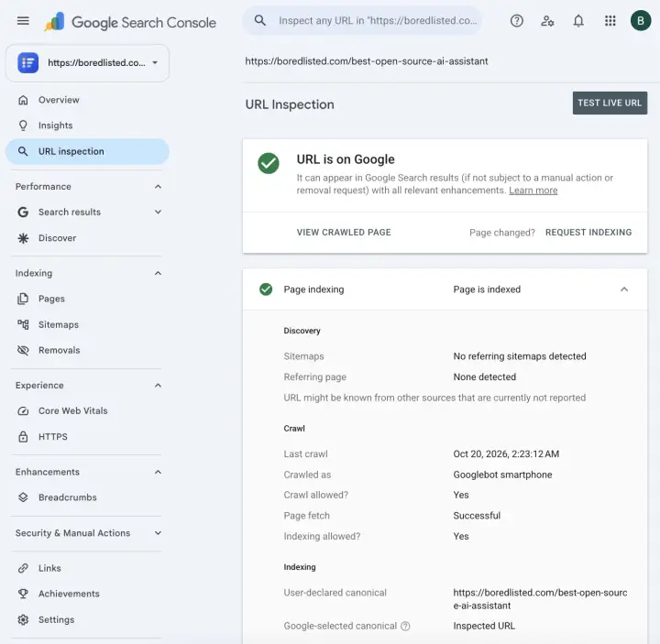Viewport: 660px width, 644px height.
Task: Click the 'Oct 20, 2026, 2:23:12 AM' last crawl value
Action: 506,453
